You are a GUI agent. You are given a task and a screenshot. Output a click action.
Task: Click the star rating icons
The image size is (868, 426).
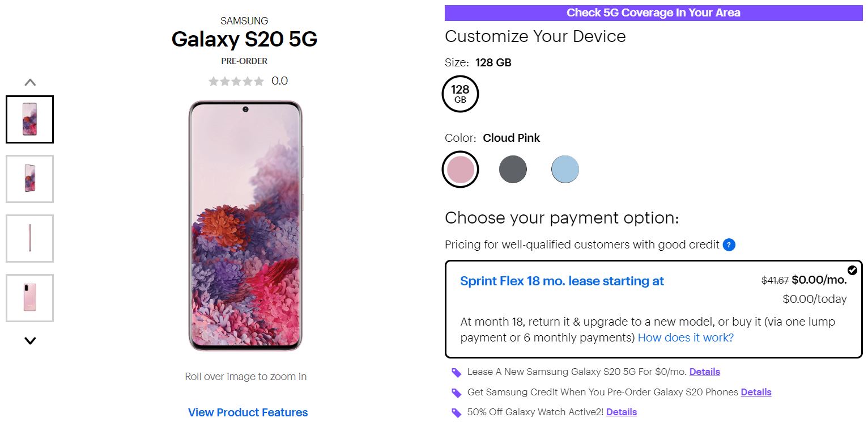[236, 81]
